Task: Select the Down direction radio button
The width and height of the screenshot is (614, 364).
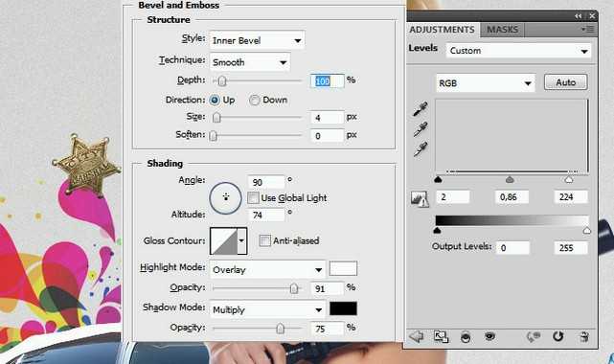Action: click(255, 101)
